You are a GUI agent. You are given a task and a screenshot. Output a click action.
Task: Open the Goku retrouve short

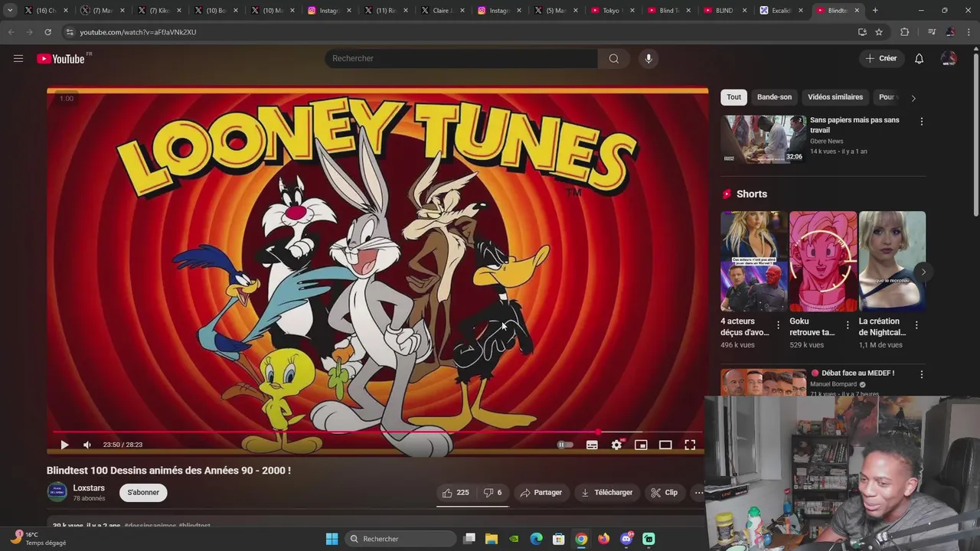click(823, 261)
